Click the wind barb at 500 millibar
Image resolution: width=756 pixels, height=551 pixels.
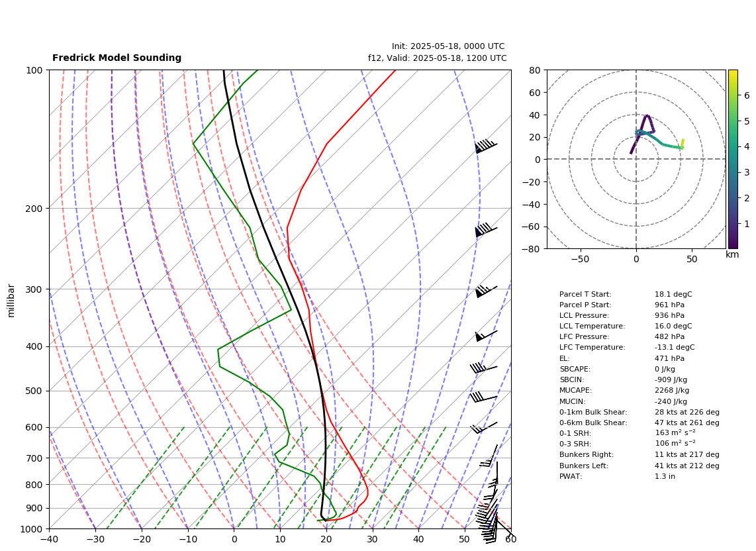[484, 397]
